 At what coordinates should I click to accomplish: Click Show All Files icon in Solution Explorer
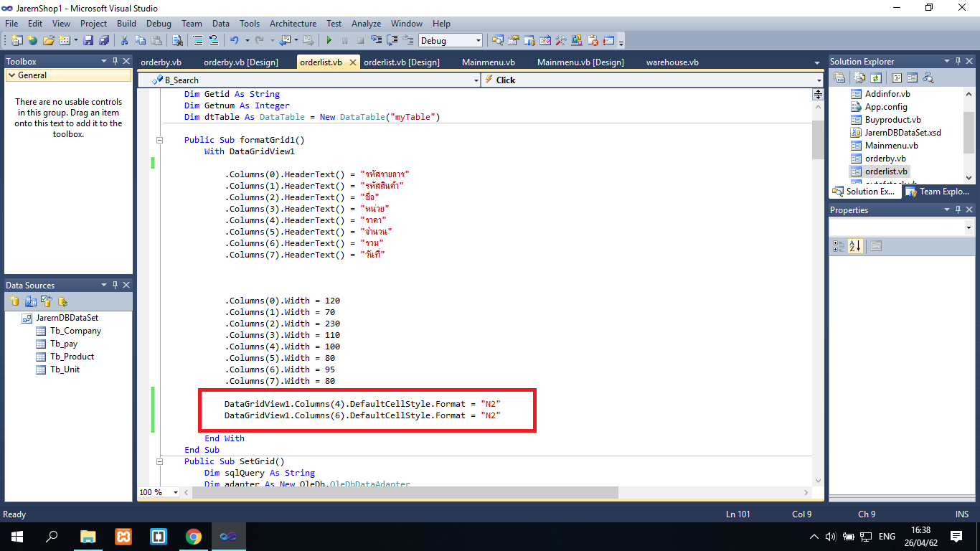(x=859, y=77)
